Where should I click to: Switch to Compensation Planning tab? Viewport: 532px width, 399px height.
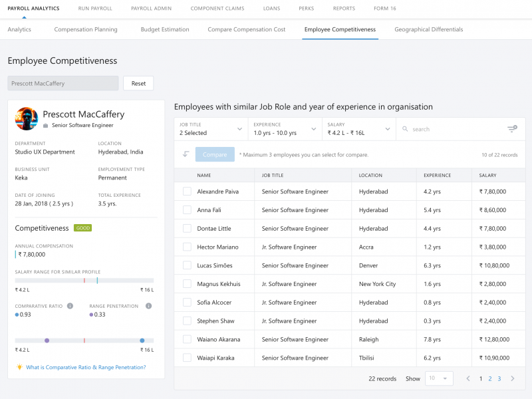click(x=86, y=29)
